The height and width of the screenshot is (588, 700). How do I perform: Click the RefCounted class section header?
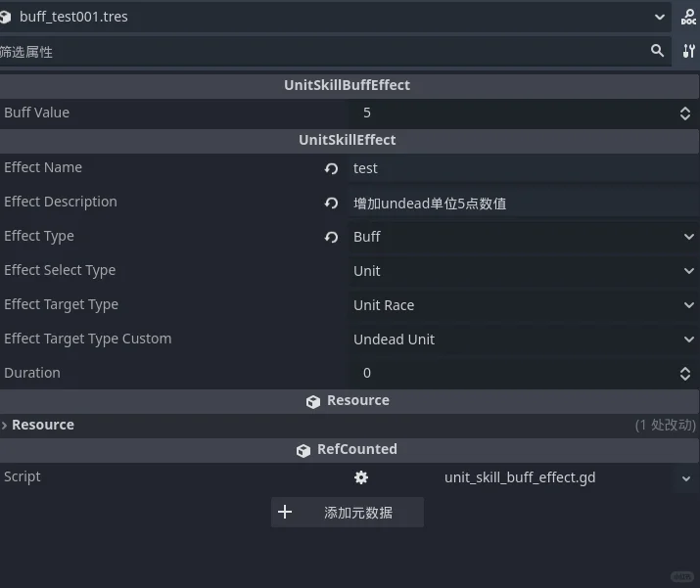(350, 449)
